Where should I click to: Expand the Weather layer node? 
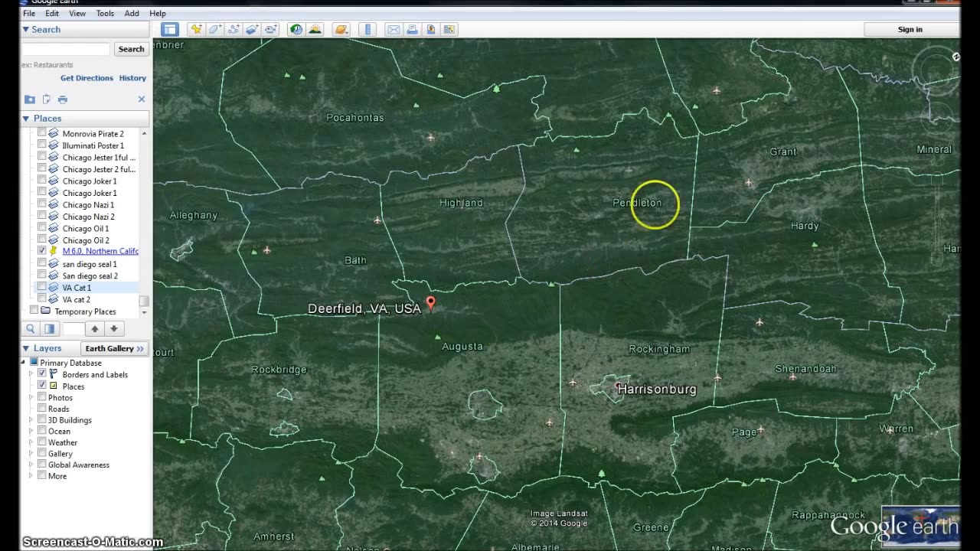pos(31,442)
